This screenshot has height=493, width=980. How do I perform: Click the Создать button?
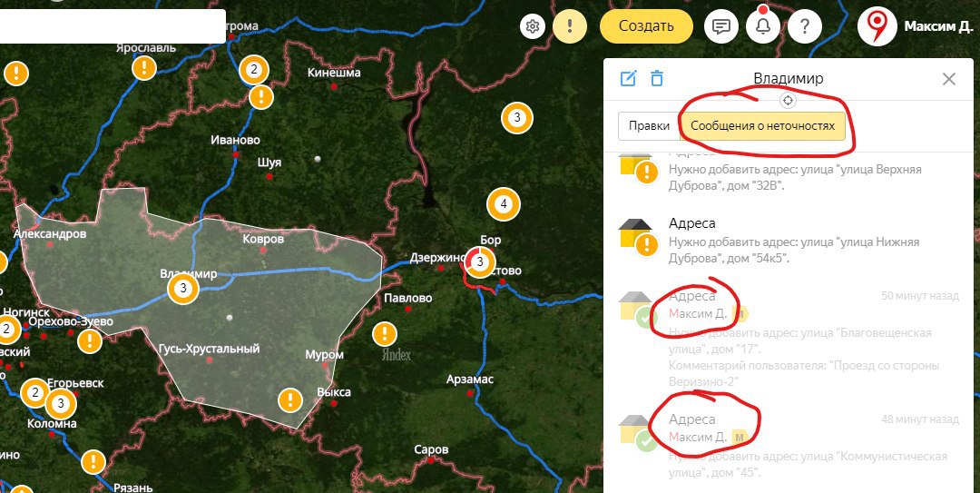[x=646, y=26]
